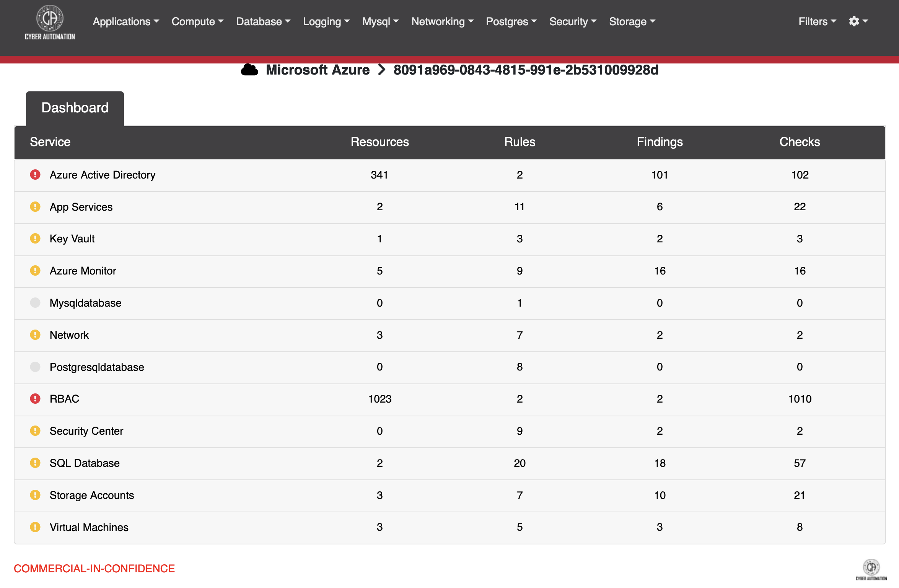The height and width of the screenshot is (588, 899).
Task: Open the Filters dropdown
Action: point(818,21)
